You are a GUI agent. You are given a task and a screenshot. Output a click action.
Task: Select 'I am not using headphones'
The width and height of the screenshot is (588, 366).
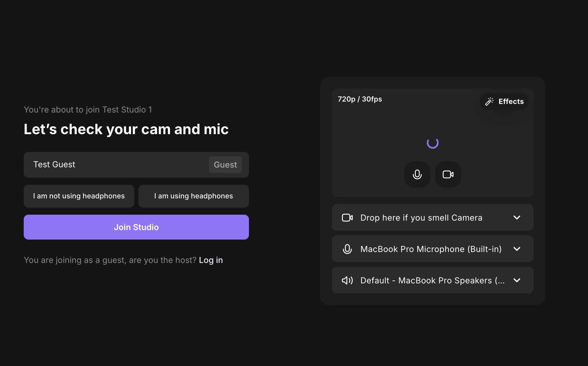click(79, 196)
